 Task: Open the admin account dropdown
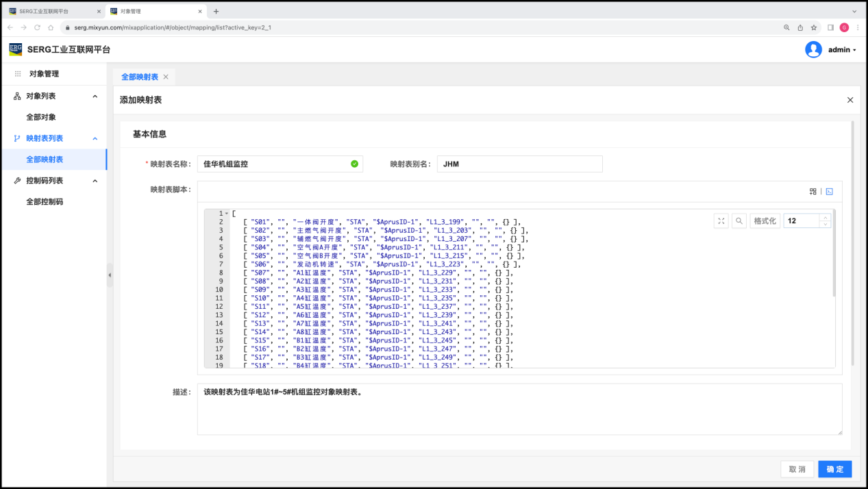point(842,50)
